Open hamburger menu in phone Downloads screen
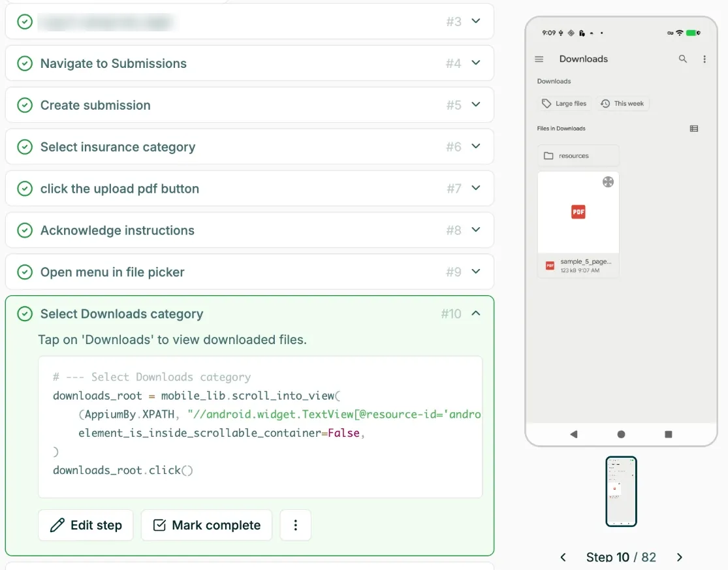728x570 pixels. tap(539, 59)
